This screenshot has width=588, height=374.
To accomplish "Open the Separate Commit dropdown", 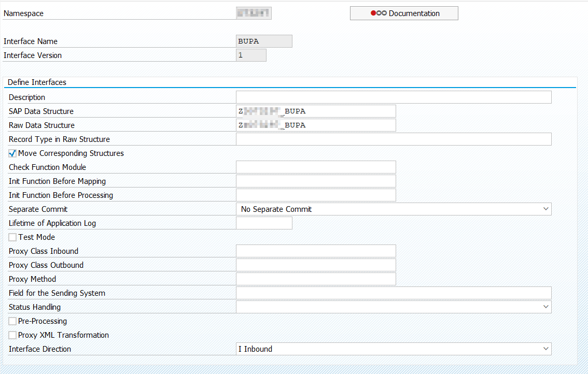I will click(545, 209).
